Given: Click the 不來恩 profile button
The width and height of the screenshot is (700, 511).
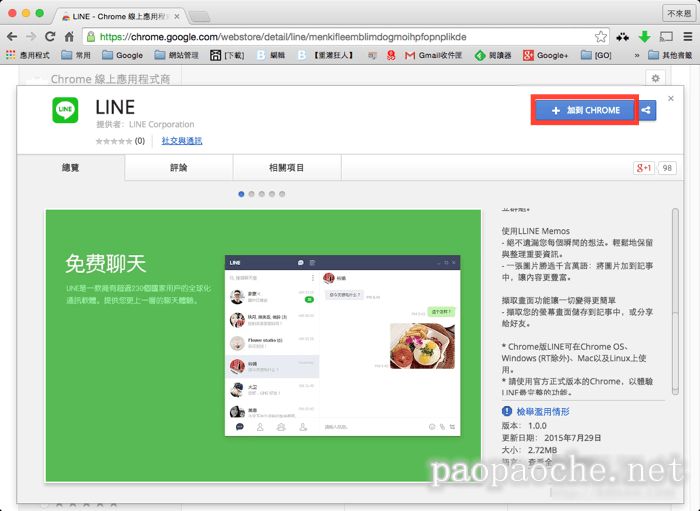Looking at the screenshot, I should [679, 13].
